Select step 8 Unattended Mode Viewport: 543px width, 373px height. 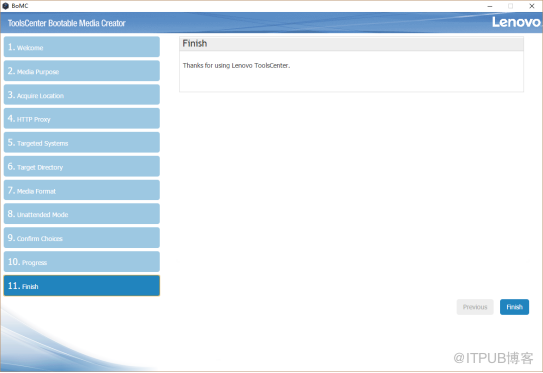[82, 214]
